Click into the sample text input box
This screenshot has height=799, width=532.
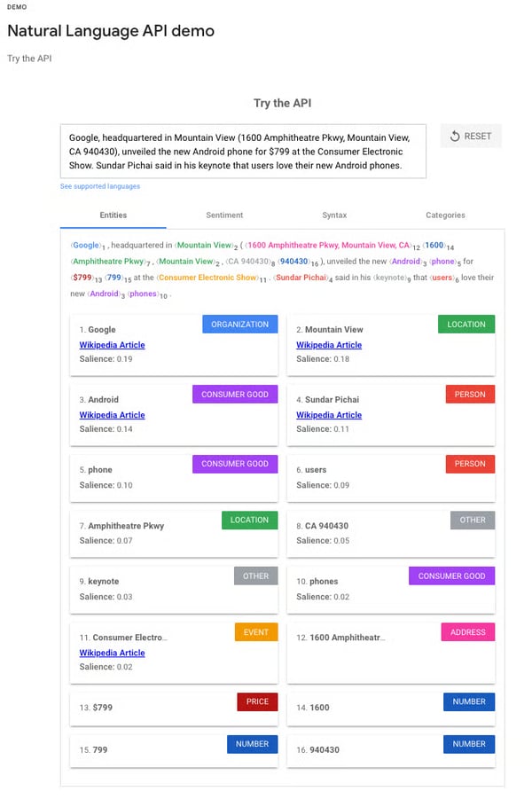(x=243, y=152)
